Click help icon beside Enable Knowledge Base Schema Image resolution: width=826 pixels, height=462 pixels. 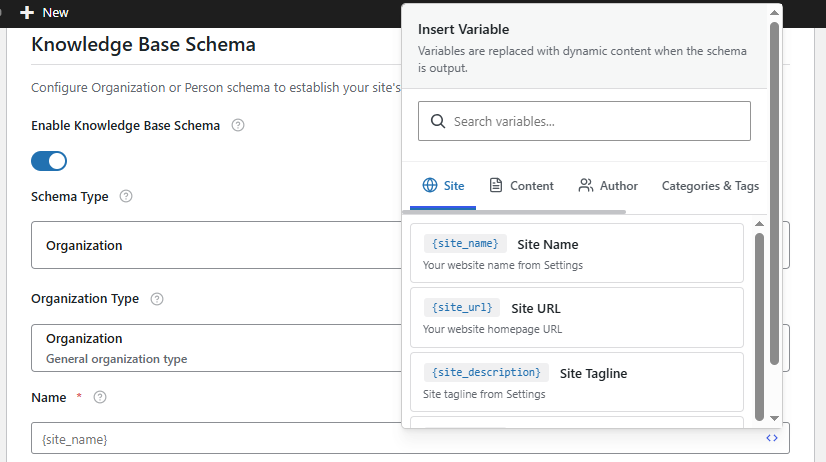[x=238, y=126]
